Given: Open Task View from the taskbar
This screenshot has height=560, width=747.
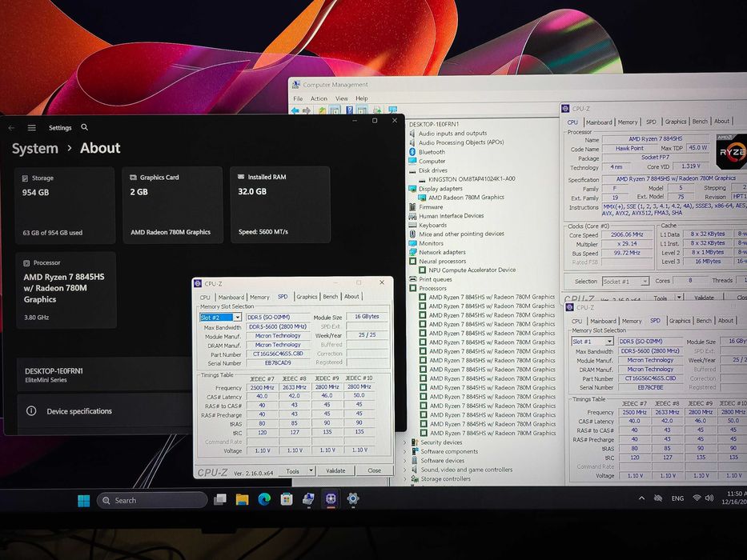Looking at the screenshot, I should [220, 499].
